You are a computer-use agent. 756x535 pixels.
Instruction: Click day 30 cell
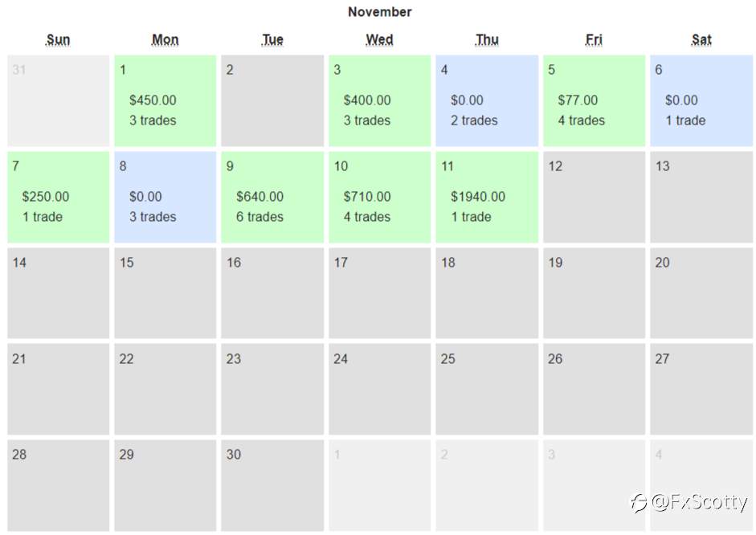(x=272, y=485)
